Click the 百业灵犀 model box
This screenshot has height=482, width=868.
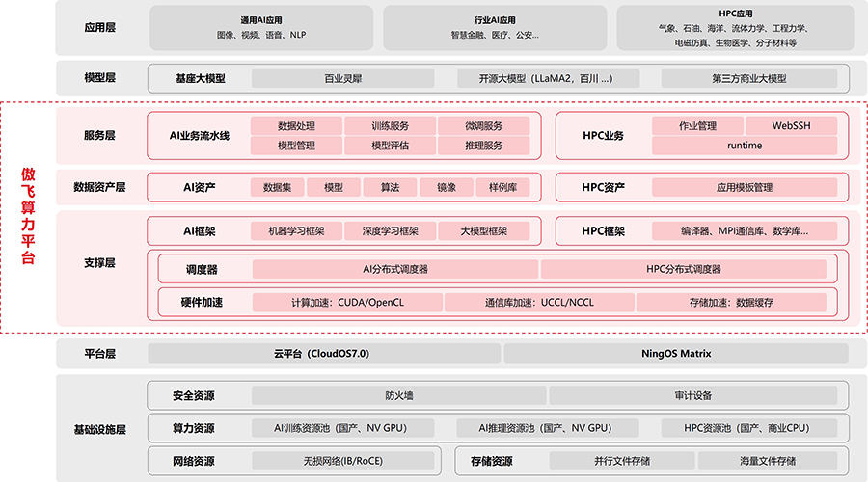tap(342, 78)
